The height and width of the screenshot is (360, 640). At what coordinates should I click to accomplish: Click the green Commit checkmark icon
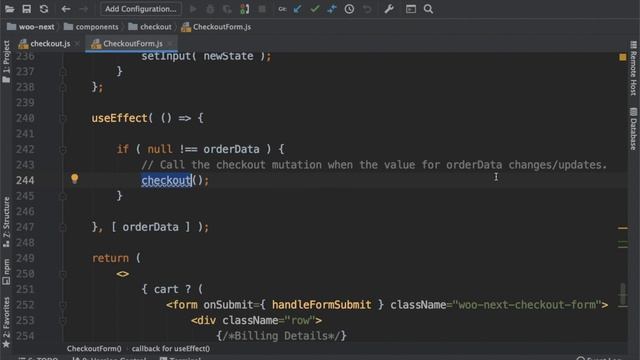click(315, 9)
